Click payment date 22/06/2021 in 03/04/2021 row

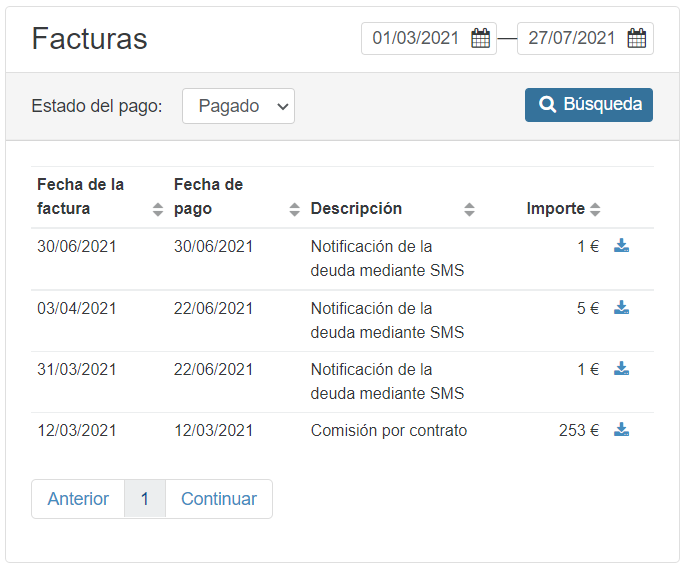[214, 308]
